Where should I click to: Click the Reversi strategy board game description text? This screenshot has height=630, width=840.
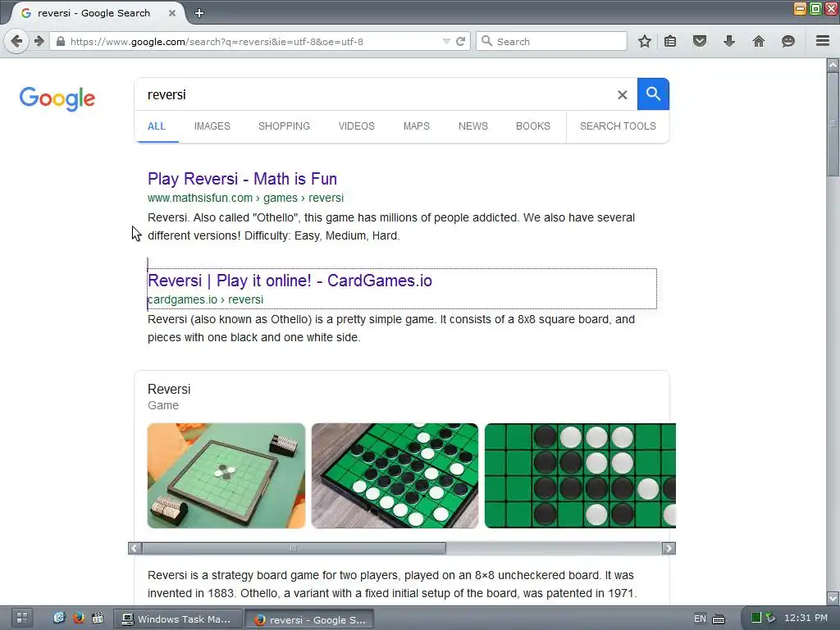coord(392,584)
